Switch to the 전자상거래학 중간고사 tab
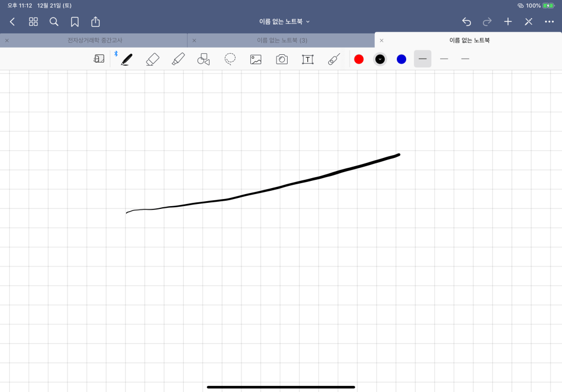 click(95, 40)
